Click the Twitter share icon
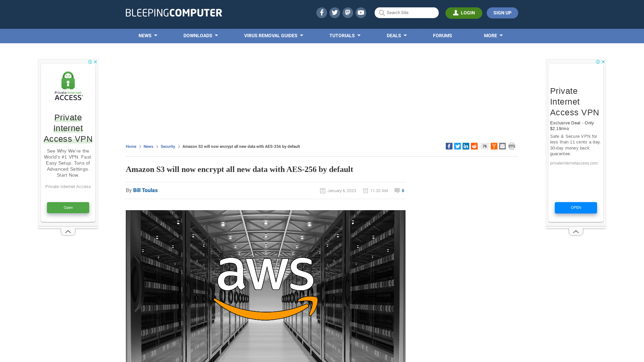Viewport: 644px width, 362px height. click(x=458, y=146)
